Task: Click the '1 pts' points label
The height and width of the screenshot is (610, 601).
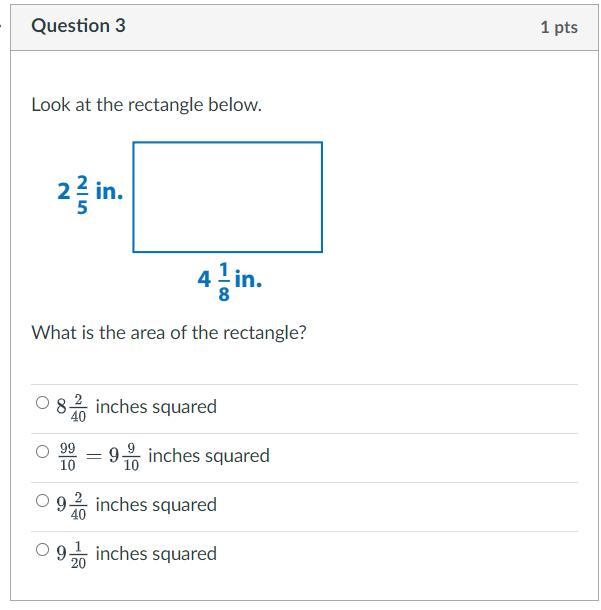Action: [x=558, y=27]
